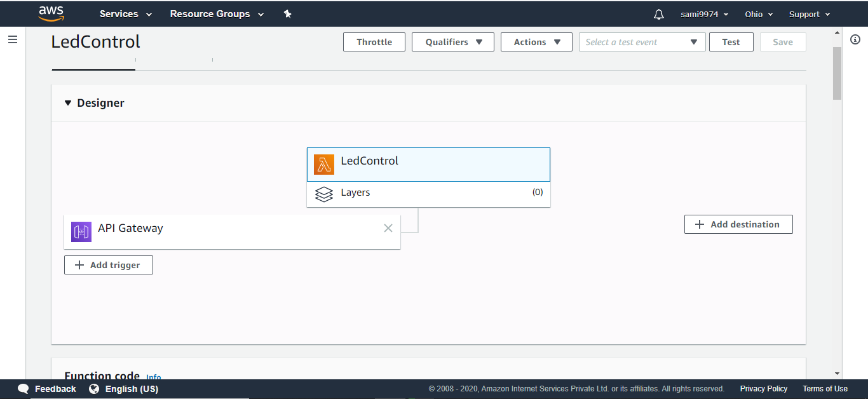Open the Resource Groups menu
The height and width of the screenshot is (399, 868).
click(217, 14)
